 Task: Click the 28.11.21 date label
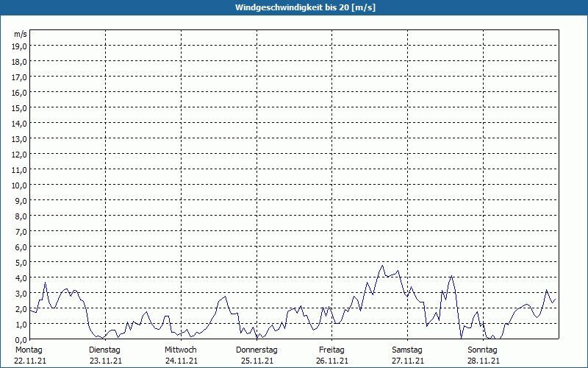484,361
